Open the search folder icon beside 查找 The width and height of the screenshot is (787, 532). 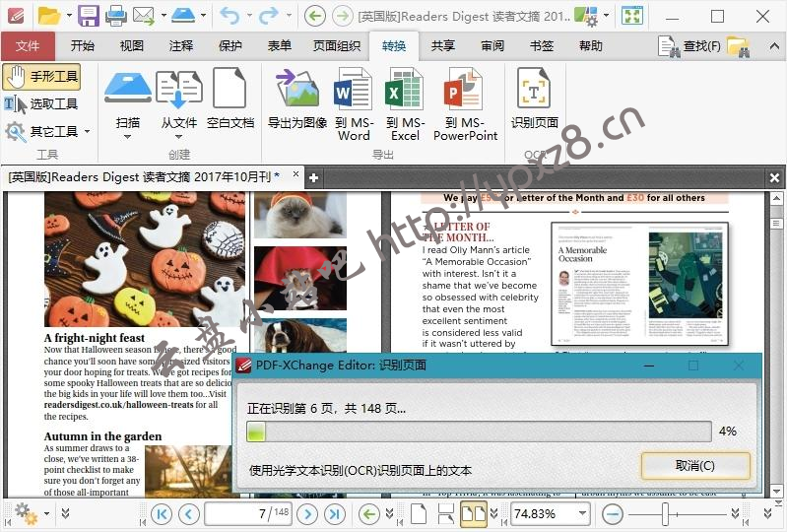click(739, 46)
